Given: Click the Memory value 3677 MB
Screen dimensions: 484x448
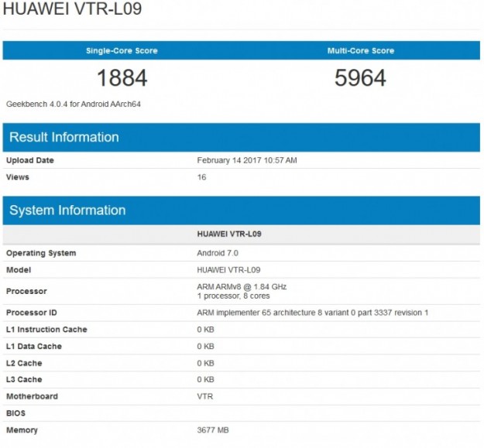Looking at the screenshot, I should coord(213,430).
